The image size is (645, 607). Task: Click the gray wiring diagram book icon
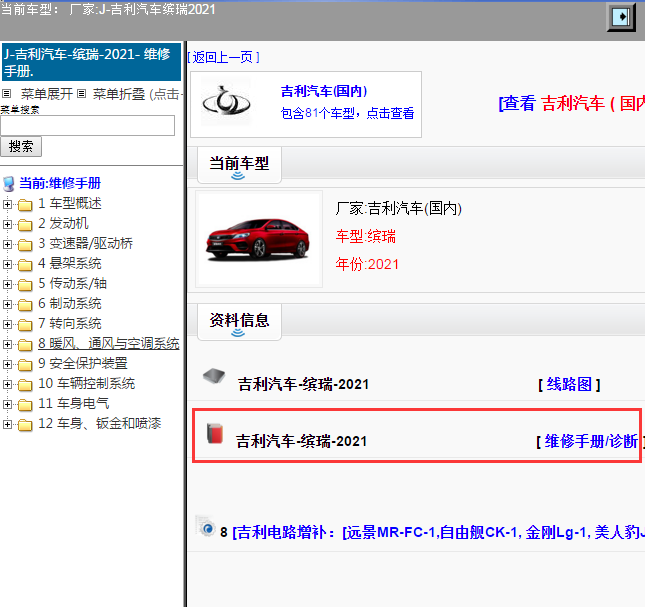click(x=214, y=376)
